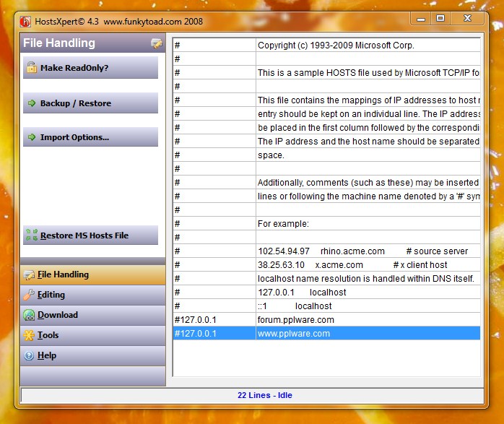
Task: Select 'The IP address and the host name' row
Action: 326,141
